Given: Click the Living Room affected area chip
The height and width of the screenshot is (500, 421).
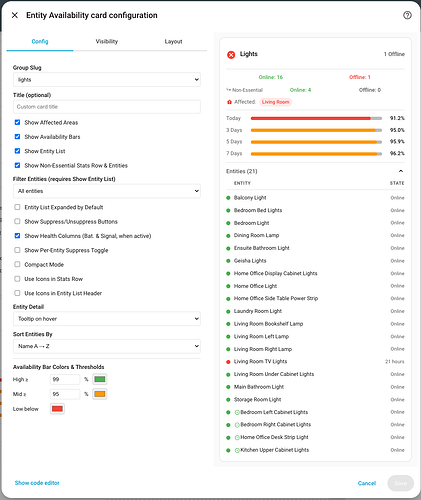Looking at the screenshot, I should 276,102.
